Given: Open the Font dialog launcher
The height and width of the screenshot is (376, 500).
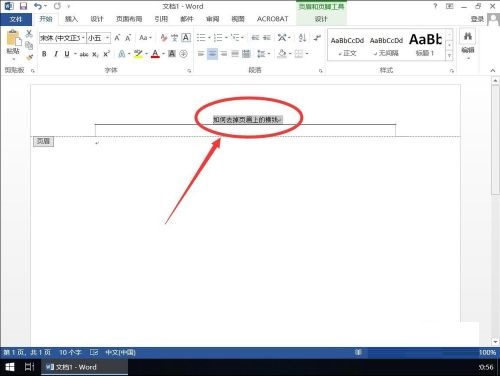Looking at the screenshot, I should (x=189, y=70).
